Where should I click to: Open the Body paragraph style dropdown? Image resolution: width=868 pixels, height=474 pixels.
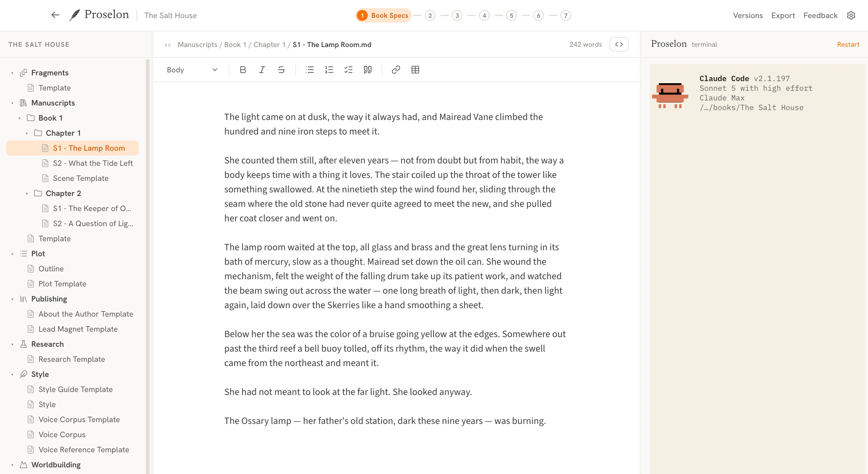coord(192,70)
